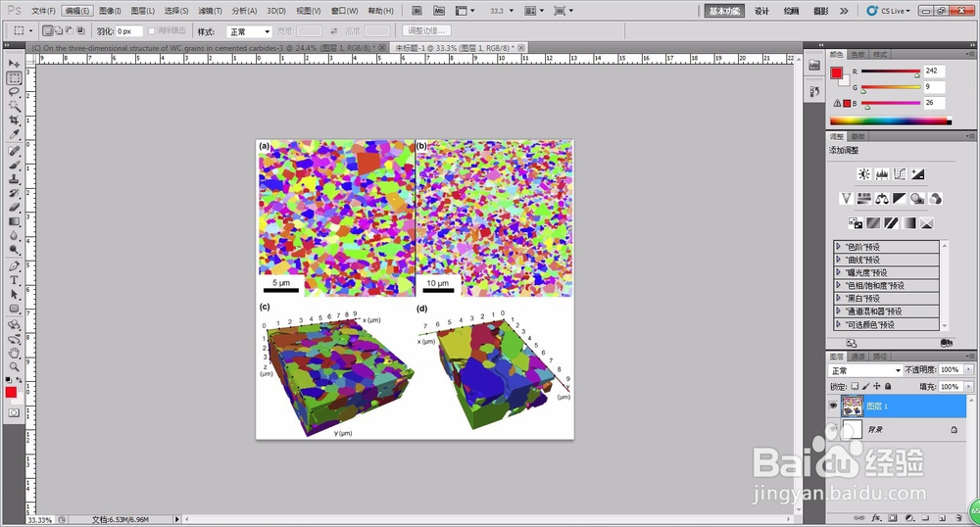Click the R channel slider
This screenshot has width=980, height=527.
coord(891,72)
